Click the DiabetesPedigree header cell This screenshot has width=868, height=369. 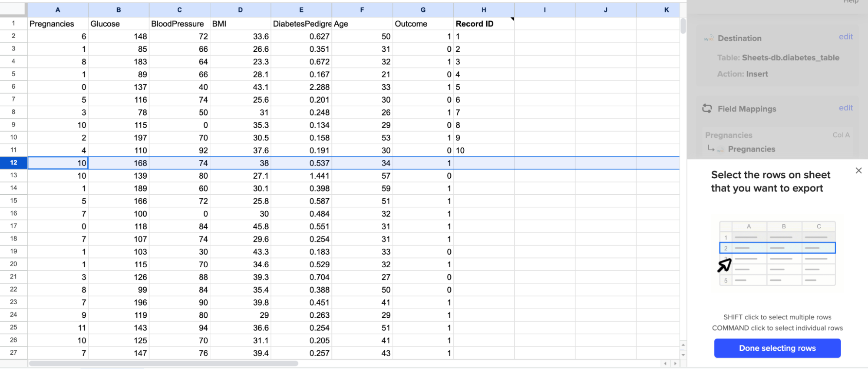coord(301,23)
